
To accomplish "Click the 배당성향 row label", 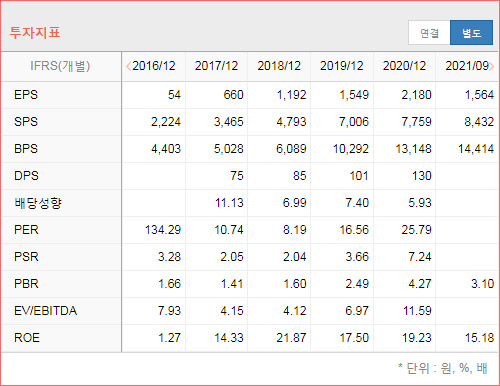I will pos(38,203).
